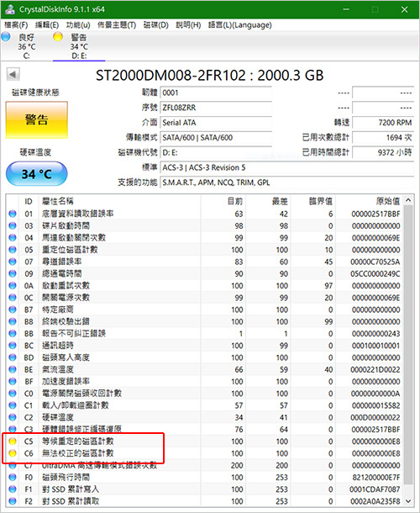
Task: Click the blue status icon for attribute 04
Action: pyautogui.click(x=13, y=237)
